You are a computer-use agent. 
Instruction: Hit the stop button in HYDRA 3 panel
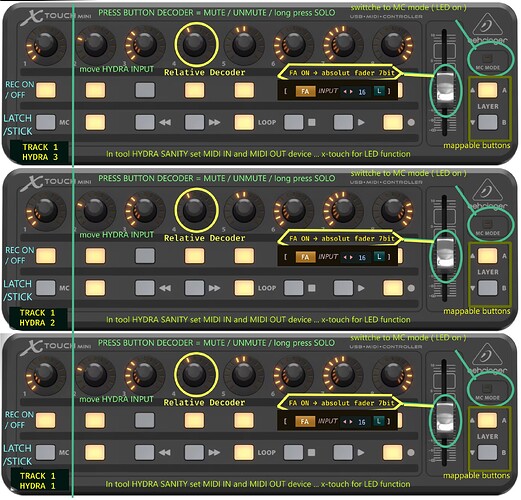294,122
